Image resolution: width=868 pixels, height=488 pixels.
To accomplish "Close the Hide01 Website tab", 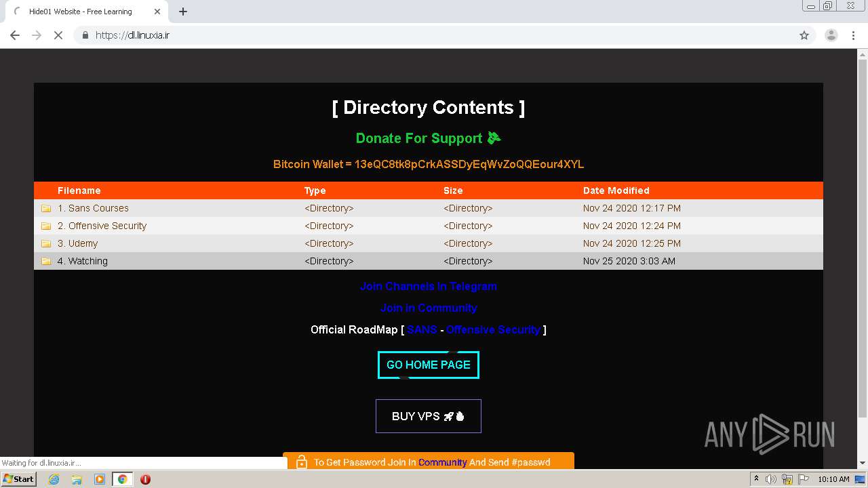I will coord(157,12).
